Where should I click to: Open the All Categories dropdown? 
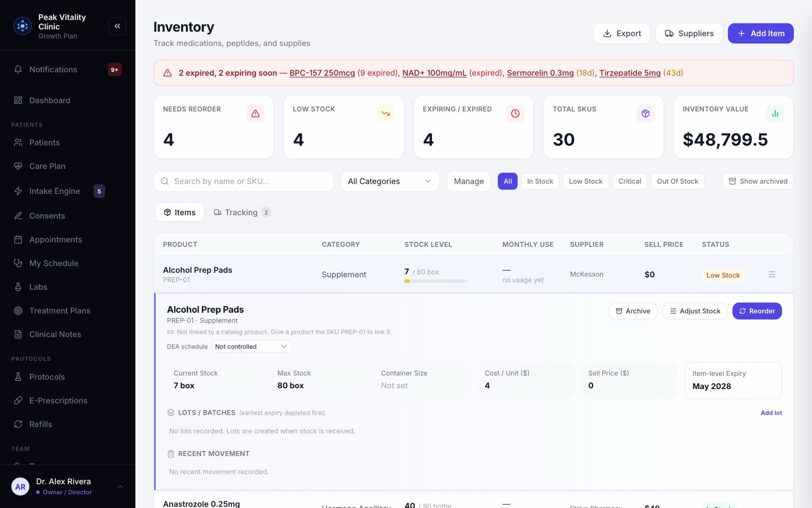390,181
